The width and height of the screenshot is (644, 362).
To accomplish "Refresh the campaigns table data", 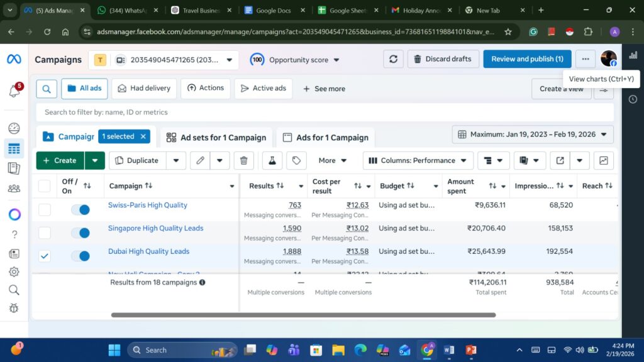I will [393, 59].
